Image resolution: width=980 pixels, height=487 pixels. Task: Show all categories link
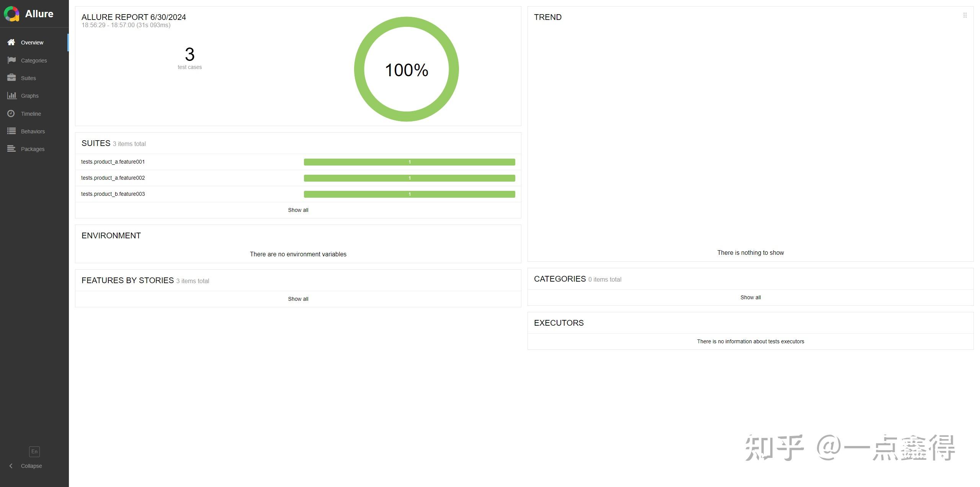750,297
